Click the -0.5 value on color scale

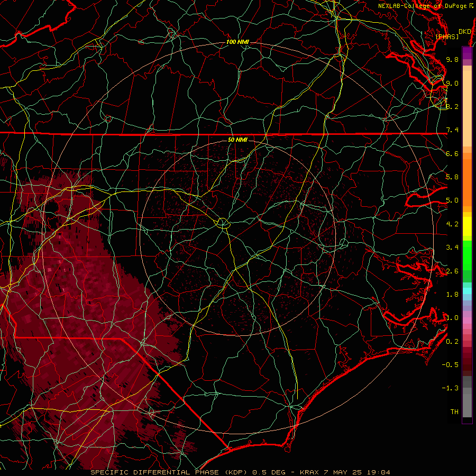click(450, 365)
